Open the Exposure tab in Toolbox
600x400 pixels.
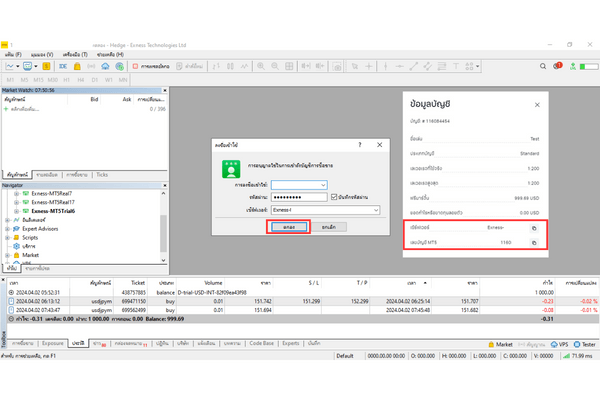pyautogui.click(x=52, y=343)
